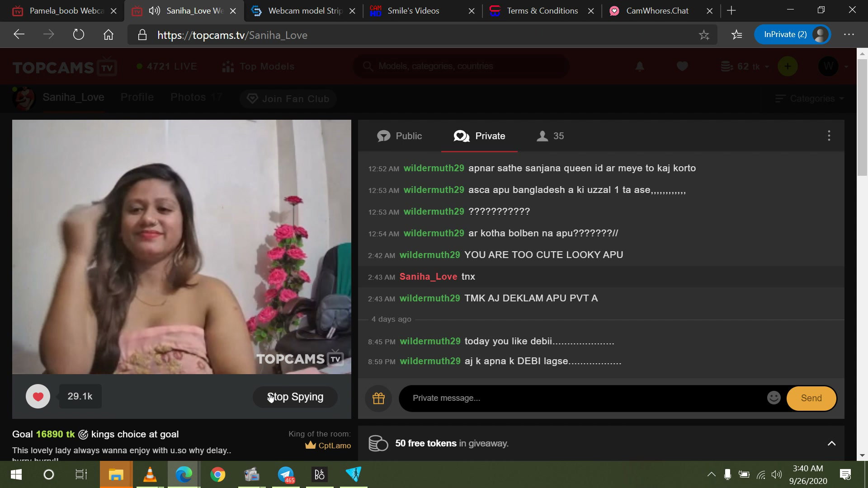868x488 pixels.
Task: Send a gift with the gift icon
Action: pos(378,398)
